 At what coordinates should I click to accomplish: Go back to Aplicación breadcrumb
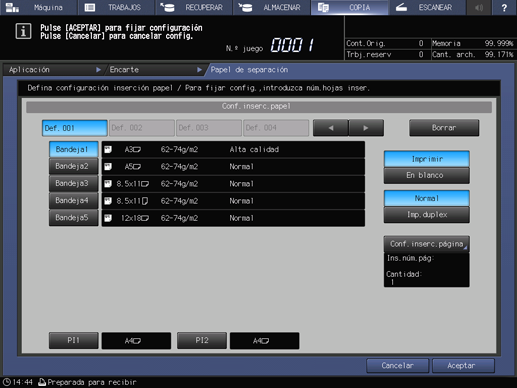[53, 70]
